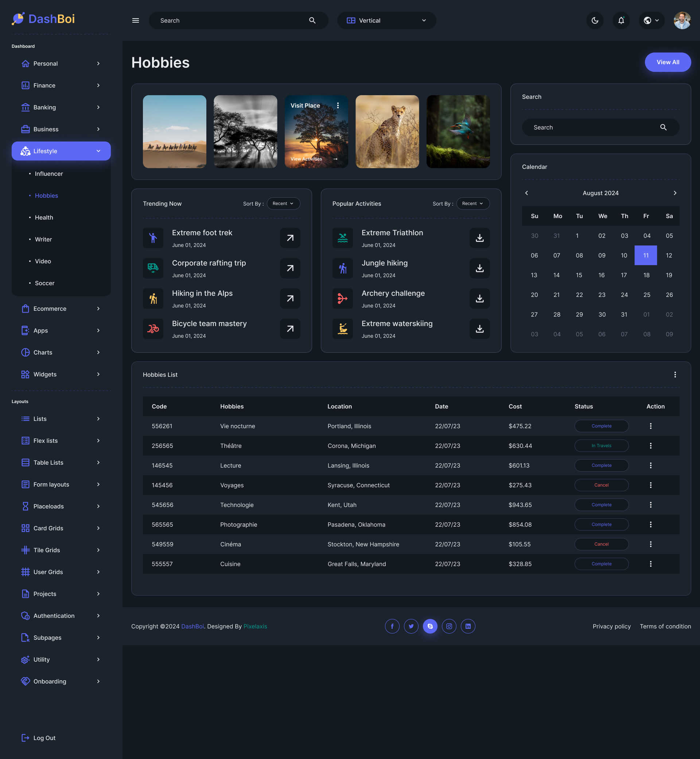Expand the Finance sidebar menu
Image resolution: width=700 pixels, height=759 pixels.
(x=61, y=85)
